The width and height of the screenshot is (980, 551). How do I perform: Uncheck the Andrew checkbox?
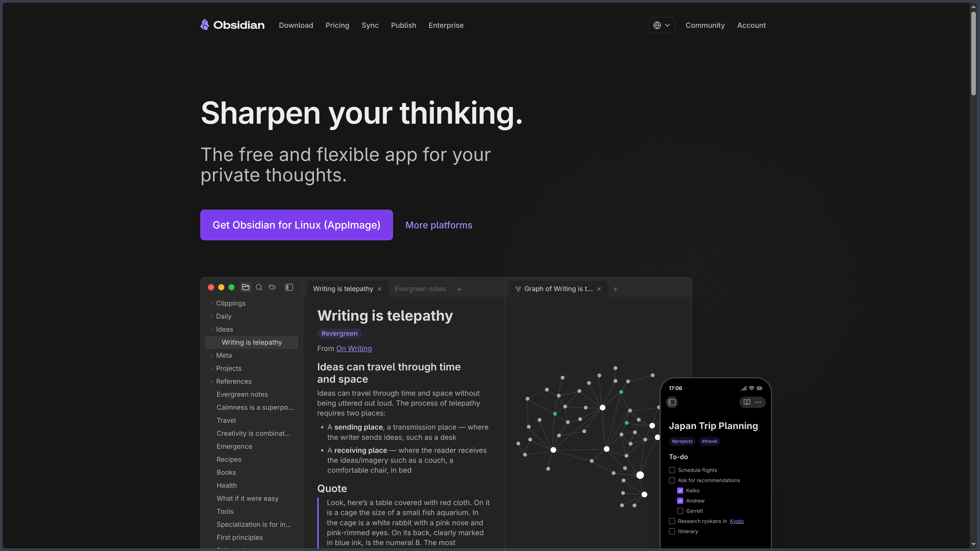pos(680,501)
